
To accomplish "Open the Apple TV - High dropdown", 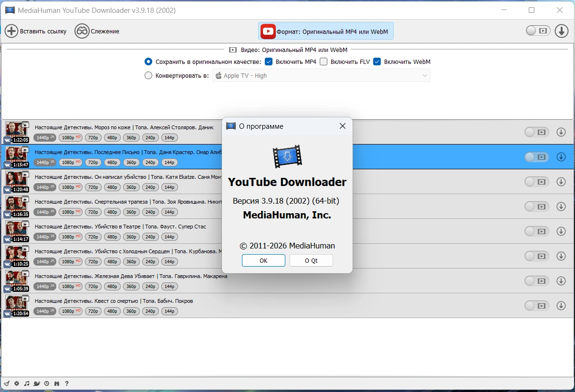I will (x=321, y=75).
